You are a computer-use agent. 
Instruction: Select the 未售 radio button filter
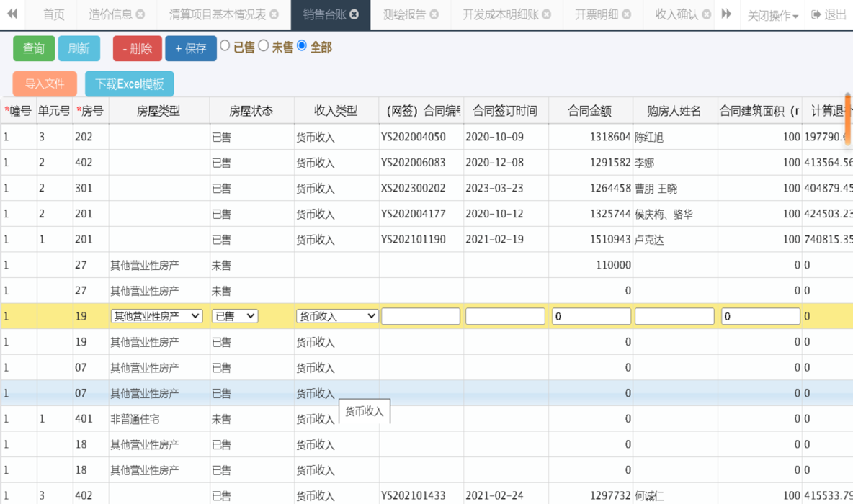point(263,46)
